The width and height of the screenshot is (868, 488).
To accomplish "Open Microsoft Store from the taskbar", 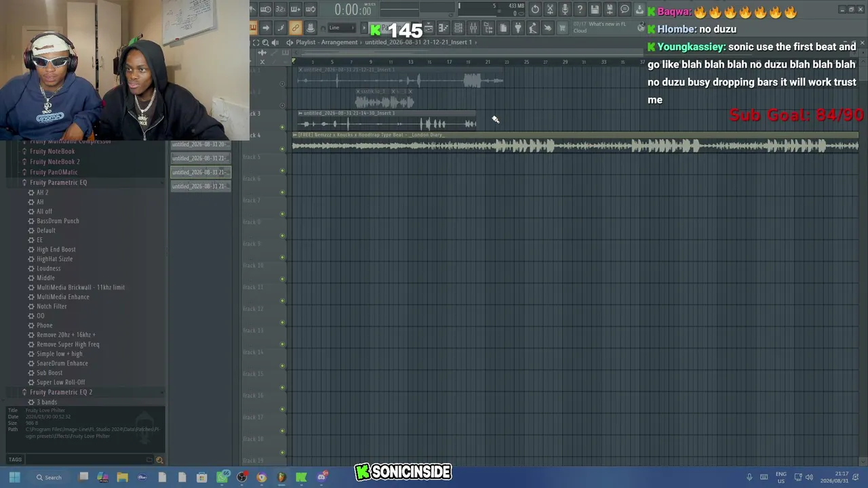I will (x=201, y=477).
